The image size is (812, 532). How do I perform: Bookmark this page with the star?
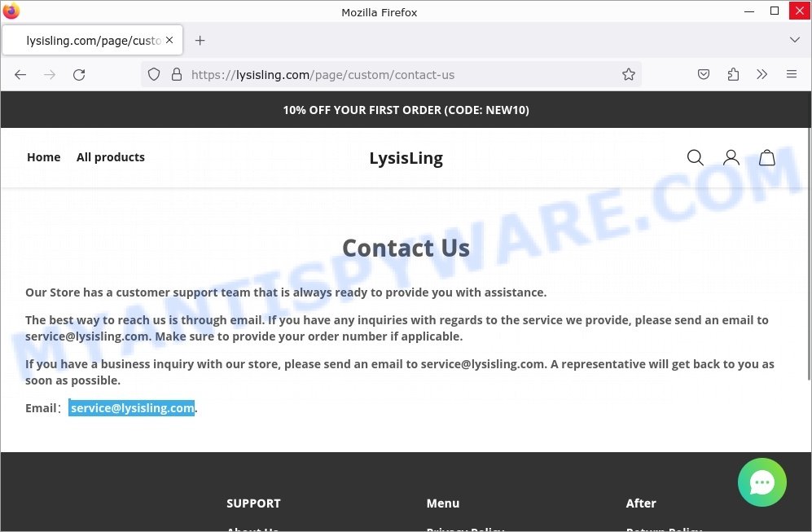(x=629, y=75)
